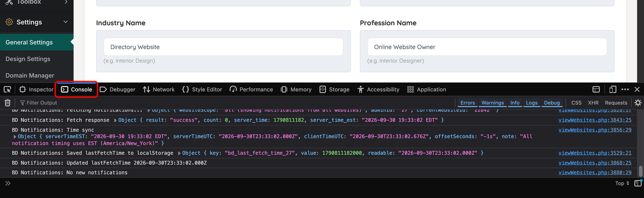This screenshot has height=198, width=644.
Task: Open the Performance tab
Action: pyautogui.click(x=251, y=89)
